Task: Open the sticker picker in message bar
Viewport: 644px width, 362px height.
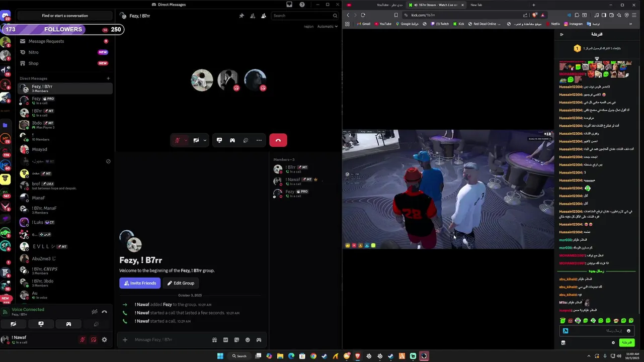Action: (236, 340)
